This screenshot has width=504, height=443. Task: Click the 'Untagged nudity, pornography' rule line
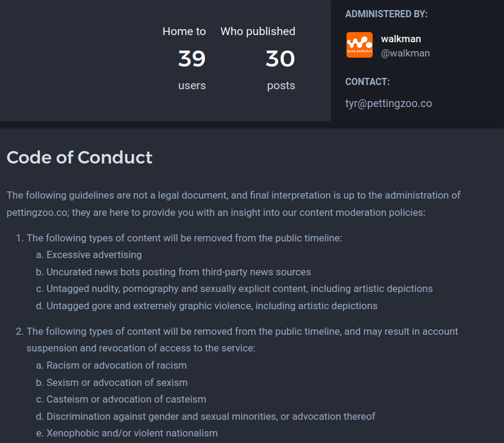pyautogui.click(x=240, y=288)
